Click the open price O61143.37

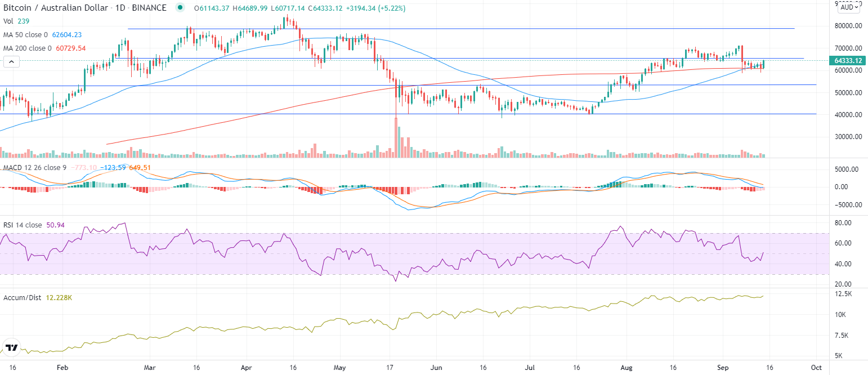point(213,8)
